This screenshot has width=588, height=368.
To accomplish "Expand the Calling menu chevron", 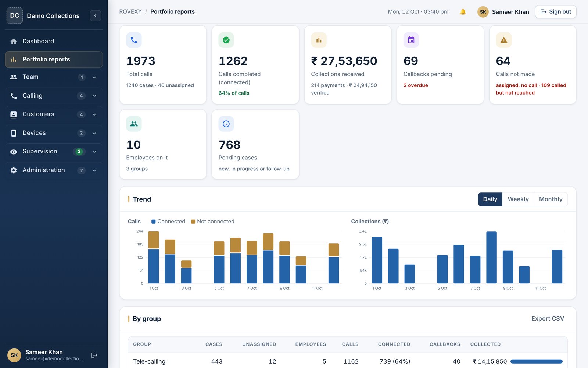I will (94, 96).
